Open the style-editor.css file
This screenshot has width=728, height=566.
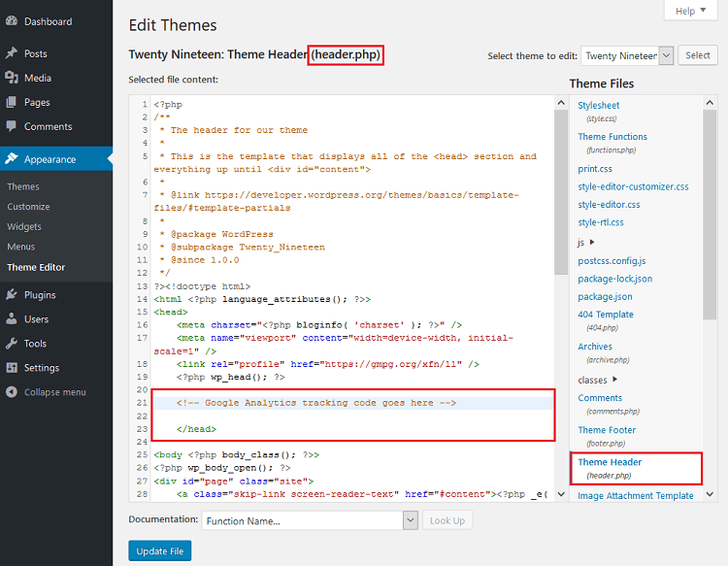[609, 204]
